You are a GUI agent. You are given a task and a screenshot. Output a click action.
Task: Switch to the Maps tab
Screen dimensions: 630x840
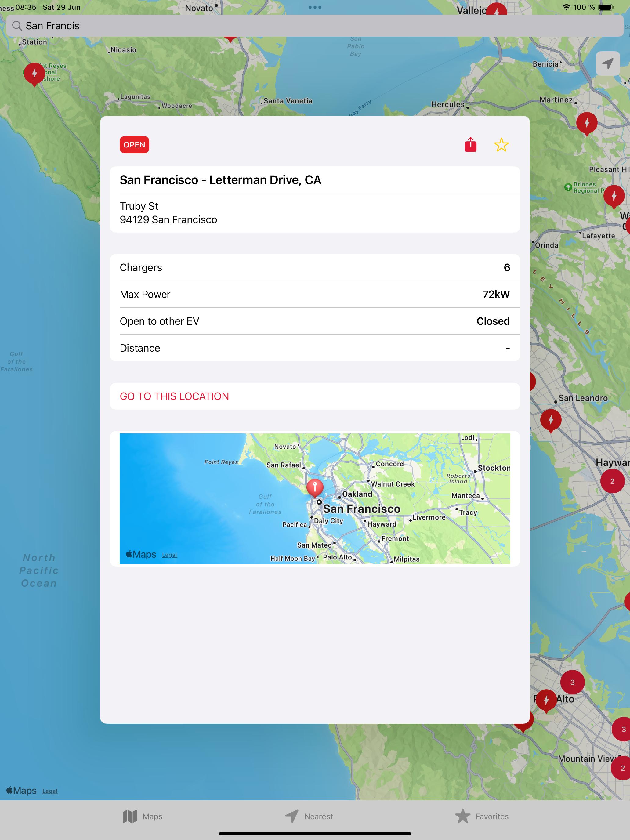coord(143,816)
